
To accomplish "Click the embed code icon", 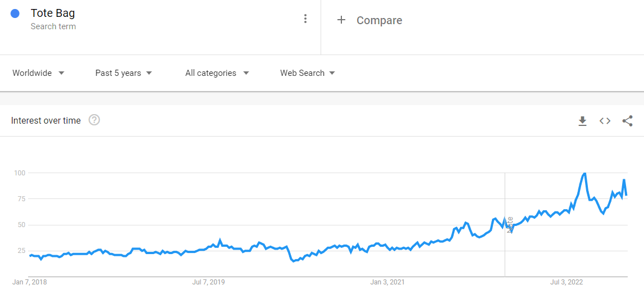I will pyautogui.click(x=605, y=120).
